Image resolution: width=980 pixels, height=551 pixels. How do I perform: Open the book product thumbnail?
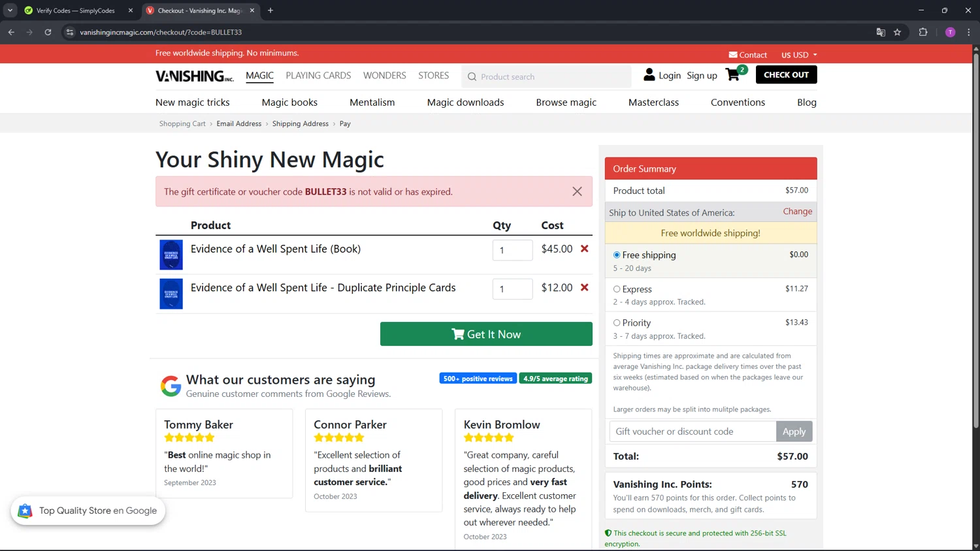[171, 255]
